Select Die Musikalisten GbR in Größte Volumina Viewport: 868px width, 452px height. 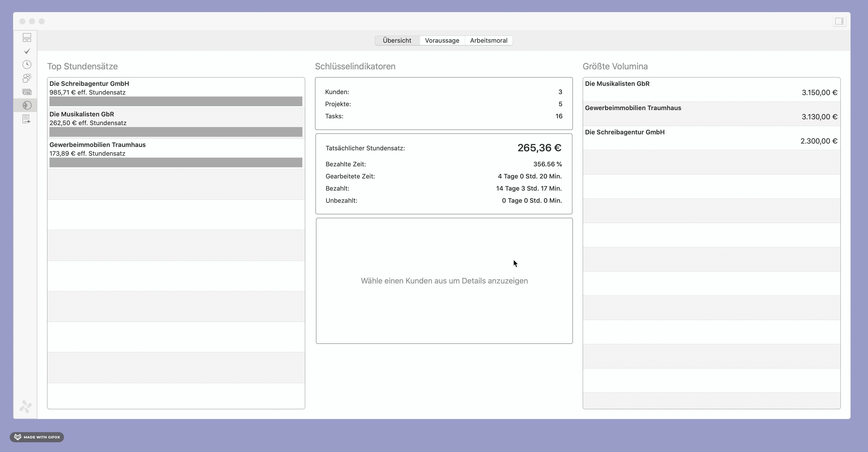tap(712, 90)
